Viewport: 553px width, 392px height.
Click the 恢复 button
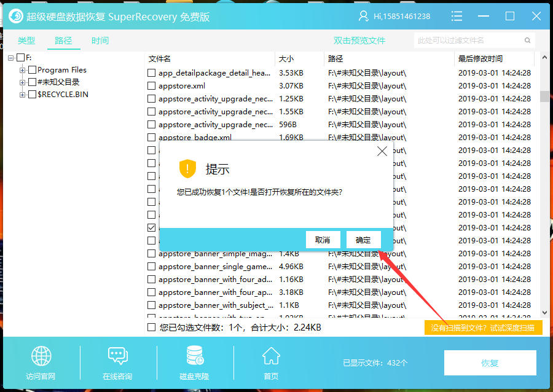490,363
